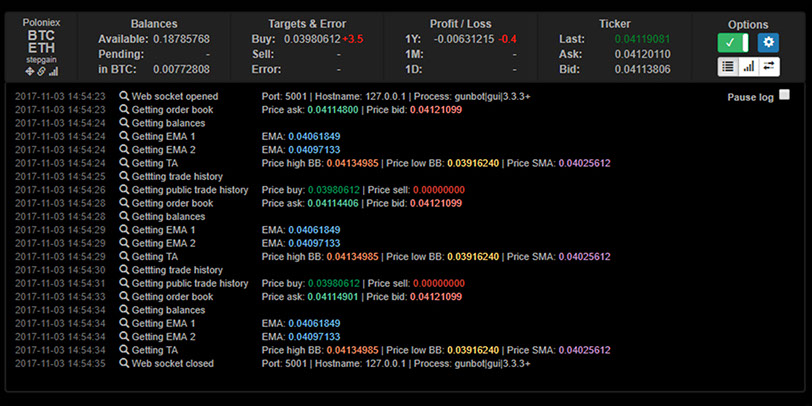Click the signal bars icon under stepgain
This screenshot has width=812, height=406.
52,71
